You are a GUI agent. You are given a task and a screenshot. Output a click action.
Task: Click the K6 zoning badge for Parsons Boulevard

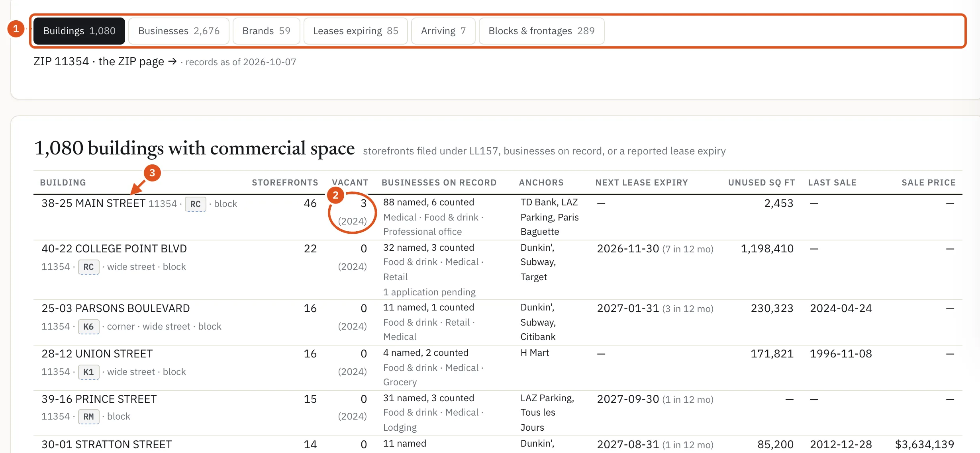[88, 327]
